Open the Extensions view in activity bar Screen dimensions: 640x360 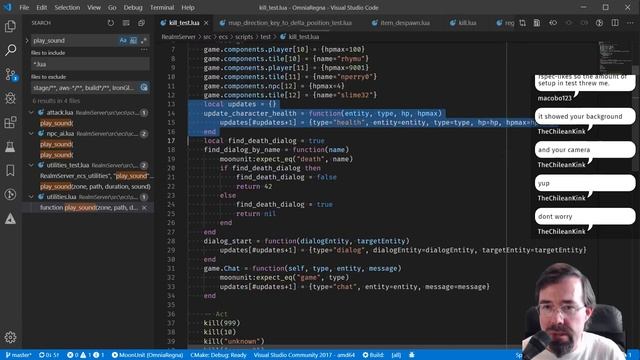10,122
